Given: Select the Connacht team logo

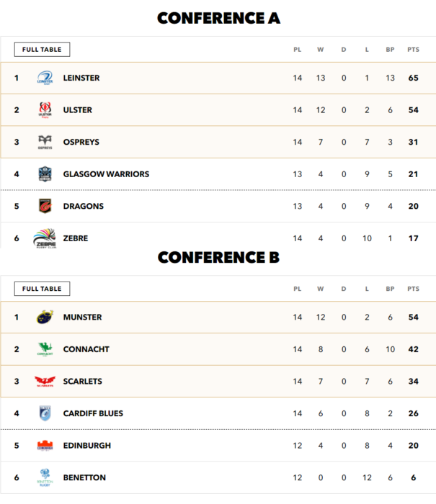Looking at the screenshot, I should pyautogui.click(x=45, y=349).
